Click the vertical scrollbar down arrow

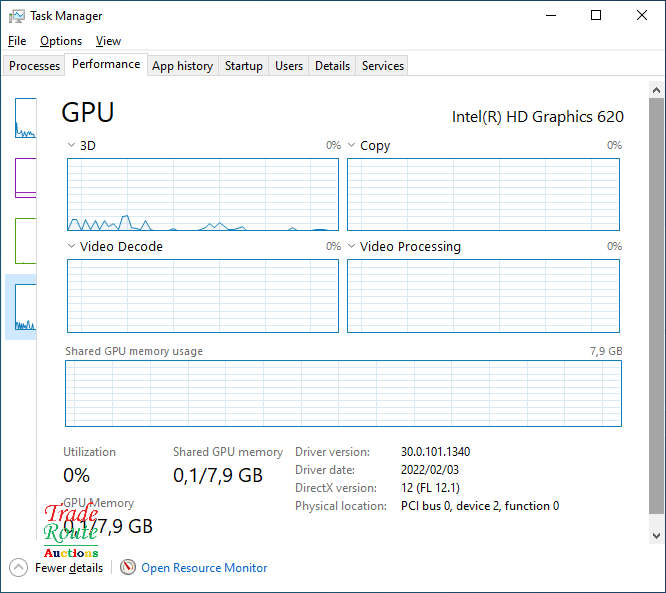656,536
